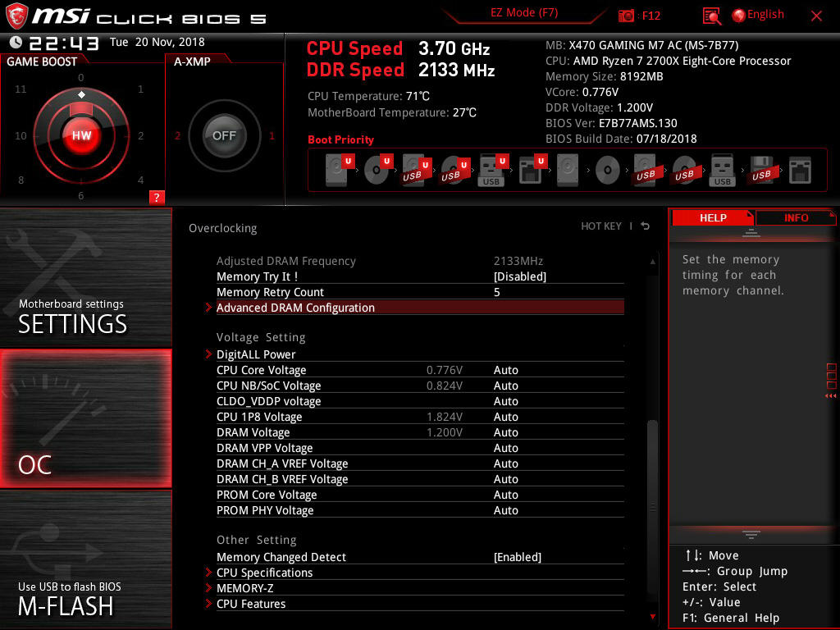Open DRAM Voltage Auto dropdown
Screen dimensions: 840x630
[x=505, y=432]
